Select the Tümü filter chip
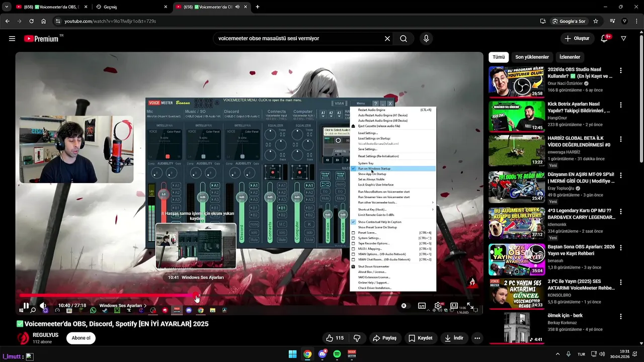This screenshot has width=644, height=362. [499, 57]
